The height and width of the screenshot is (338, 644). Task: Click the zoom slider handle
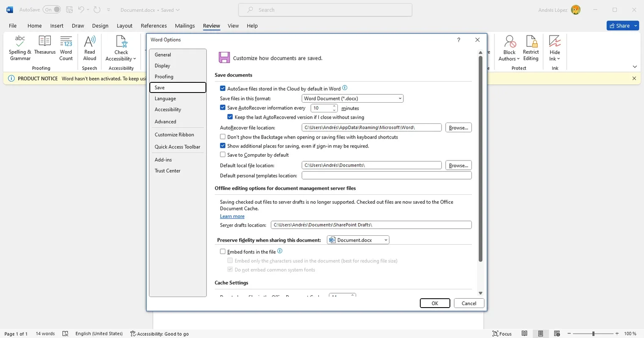point(593,333)
